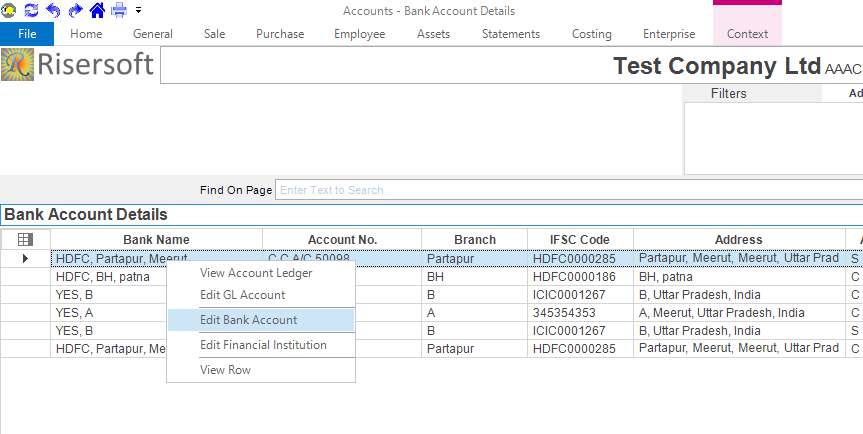
Task: Click the redo arrow icon
Action: [x=75, y=11]
